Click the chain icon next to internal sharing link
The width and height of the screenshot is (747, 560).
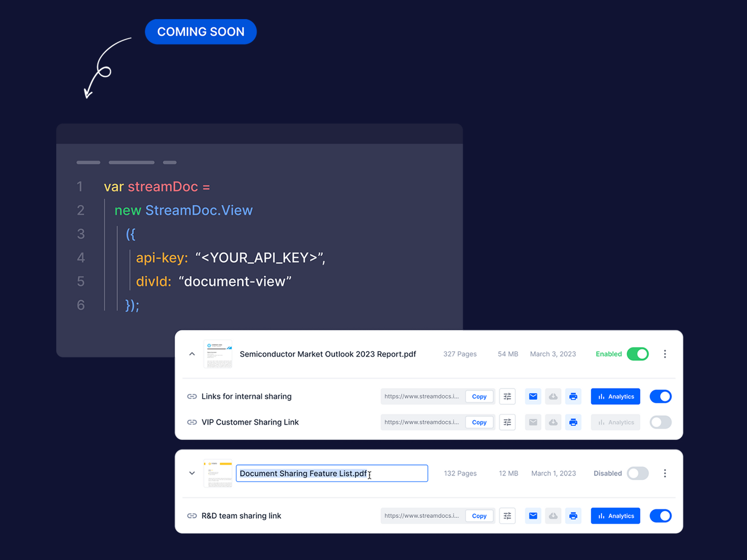coord(191,396)
